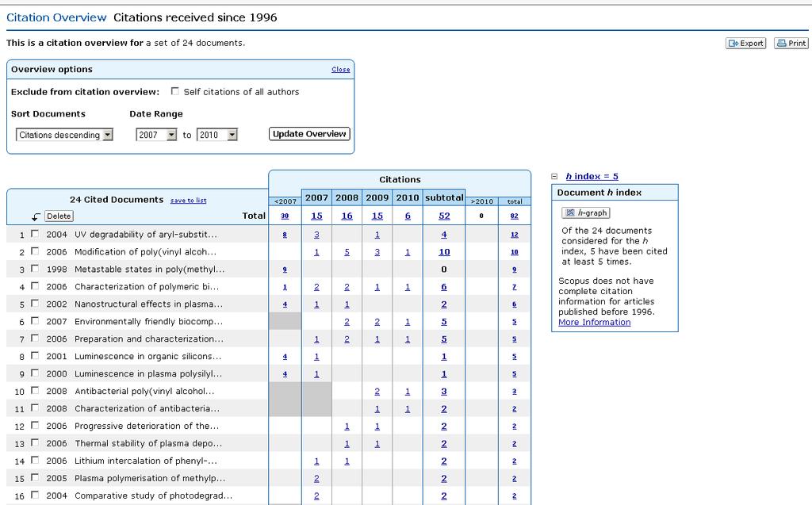Open the Sort Documents dropdown
Viewport: 812px width, 505px height.
click(64, 136)
